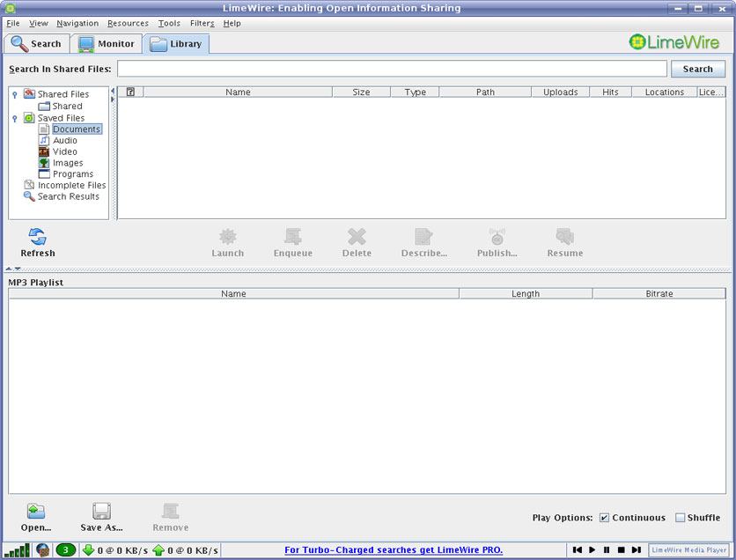736x560 pixels.
Task: Select Programs in Saved Files tree
Action: (73, 174)
